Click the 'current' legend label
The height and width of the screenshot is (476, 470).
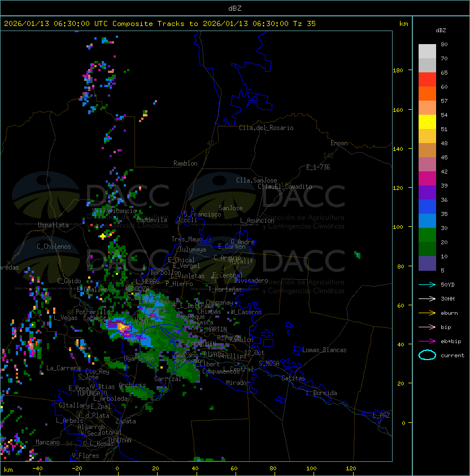point(452,356)
